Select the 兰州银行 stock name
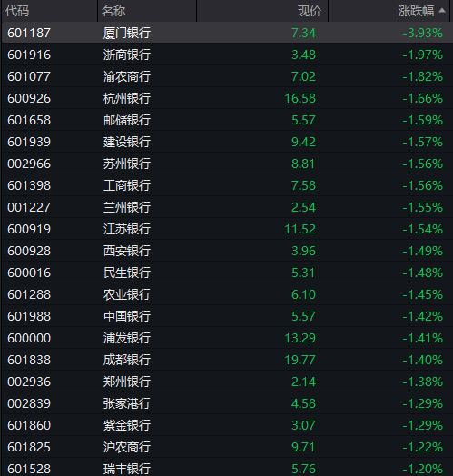Image resolution: width=453 pixels, height=476 pixels. [x=127, y=207]
